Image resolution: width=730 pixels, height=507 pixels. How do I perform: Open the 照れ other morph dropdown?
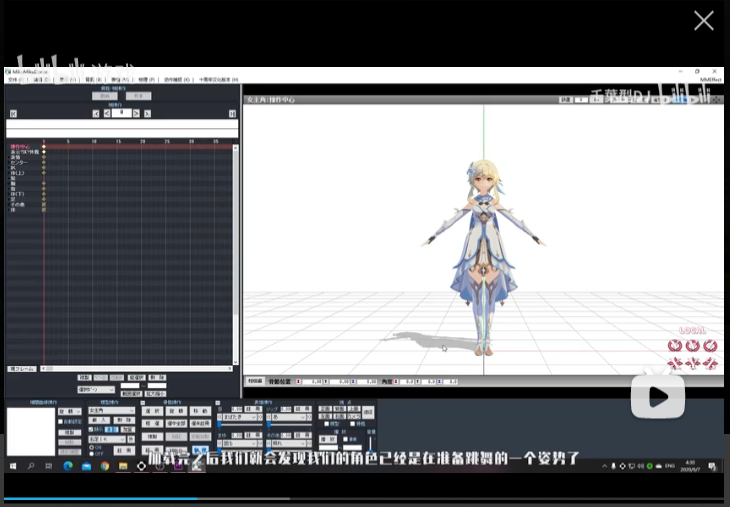coord(289,443)
